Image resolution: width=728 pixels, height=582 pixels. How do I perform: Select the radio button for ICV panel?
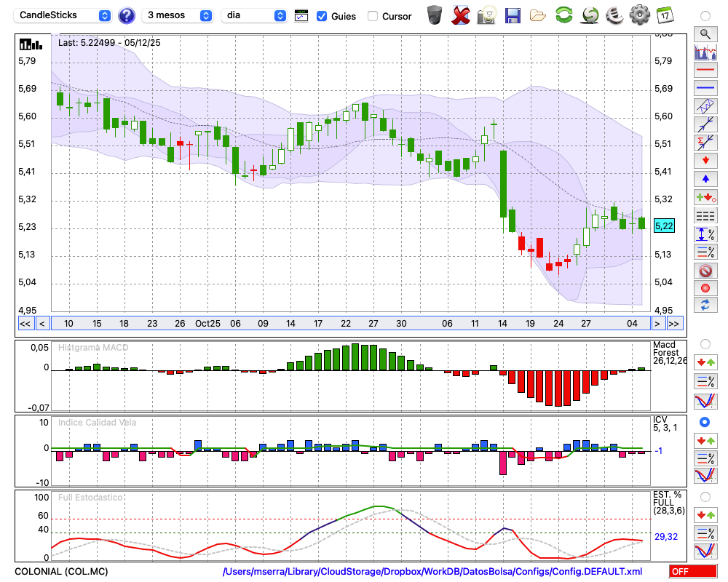pyautogui.click(x=705, y=422)
